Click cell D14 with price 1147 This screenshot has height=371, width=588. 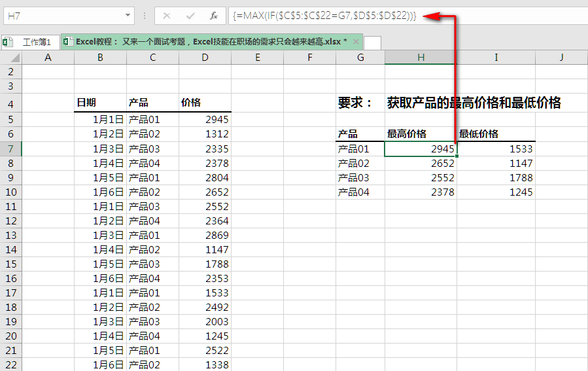[x=205, y=249]
